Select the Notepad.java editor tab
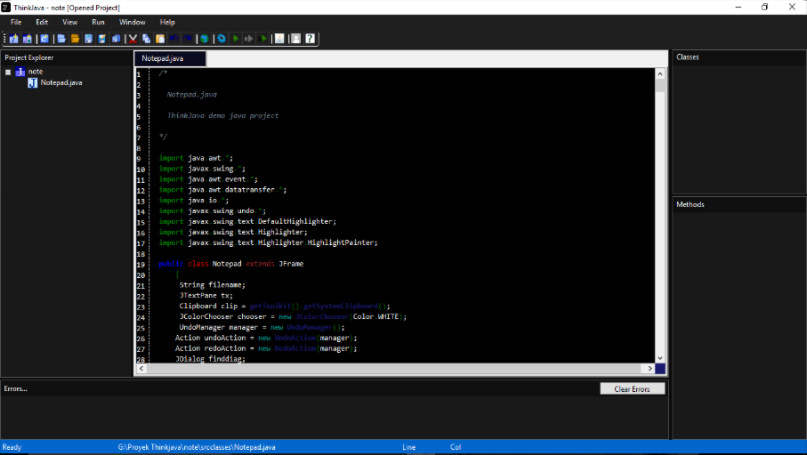807x455 pixels. (170, 59)
